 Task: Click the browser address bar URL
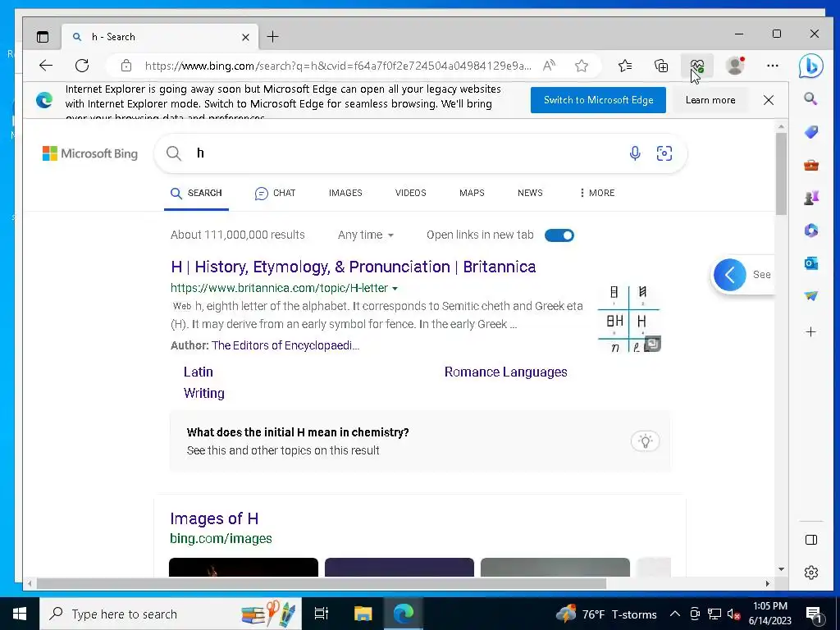point(337,66)
